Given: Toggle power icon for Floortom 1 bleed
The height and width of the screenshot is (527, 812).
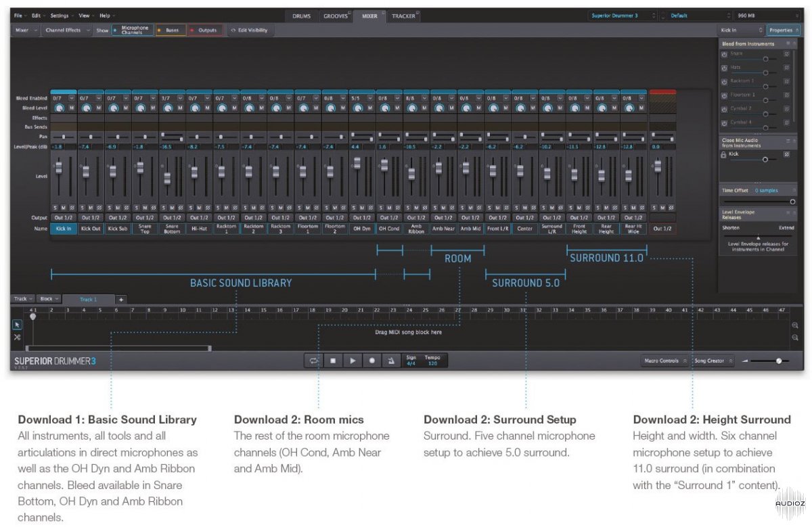Looking at the screenshot, I should click(724, 95).
